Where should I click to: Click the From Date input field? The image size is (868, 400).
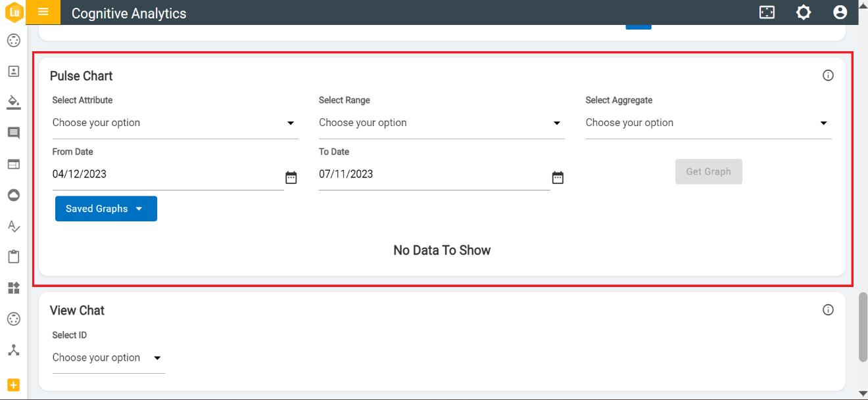164,175
